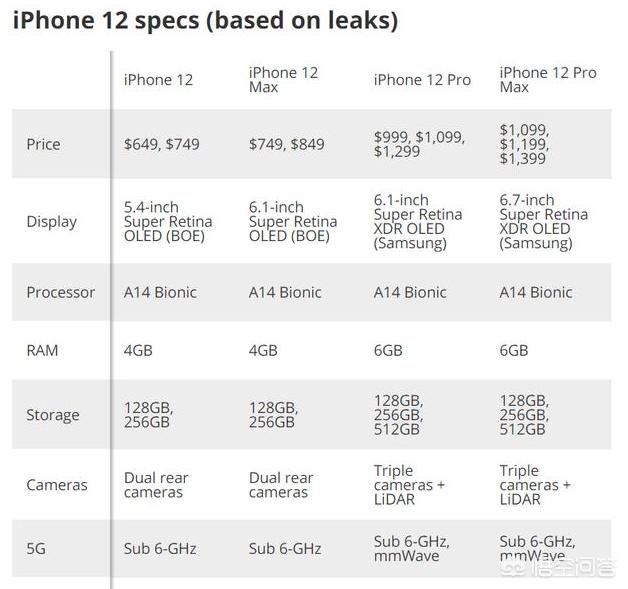Click the Processor row label
Viewport: 628px width, 589px height.
(x=60, y=292)
